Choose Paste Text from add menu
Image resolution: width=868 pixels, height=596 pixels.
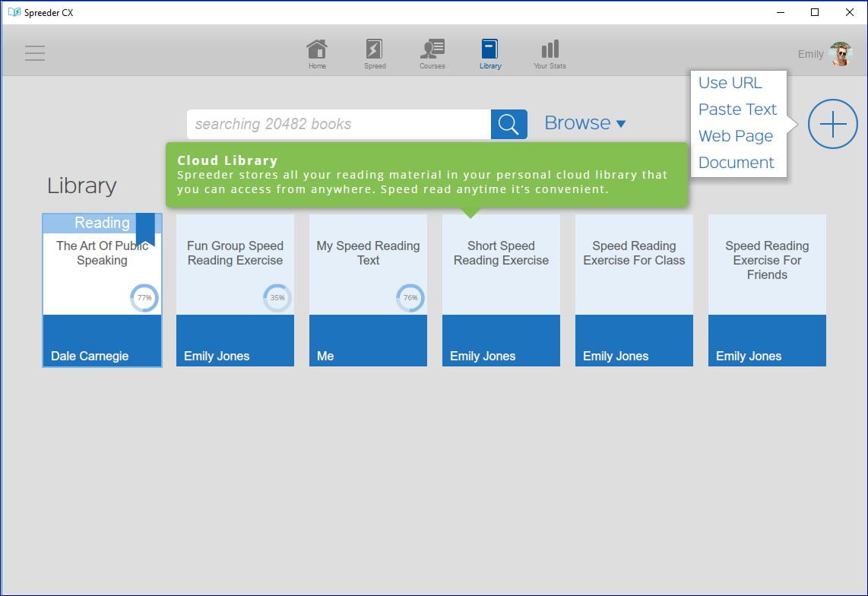point(737,109)
